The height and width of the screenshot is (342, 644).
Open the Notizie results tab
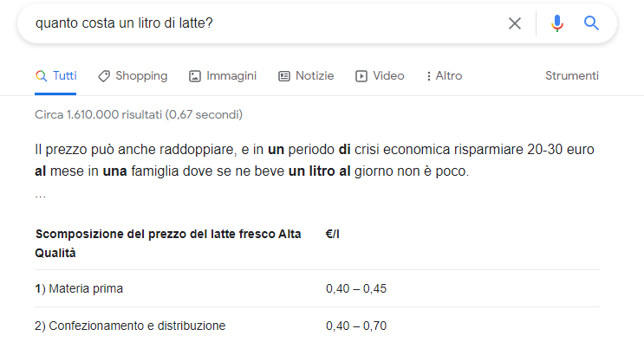[x=306, y=76]
